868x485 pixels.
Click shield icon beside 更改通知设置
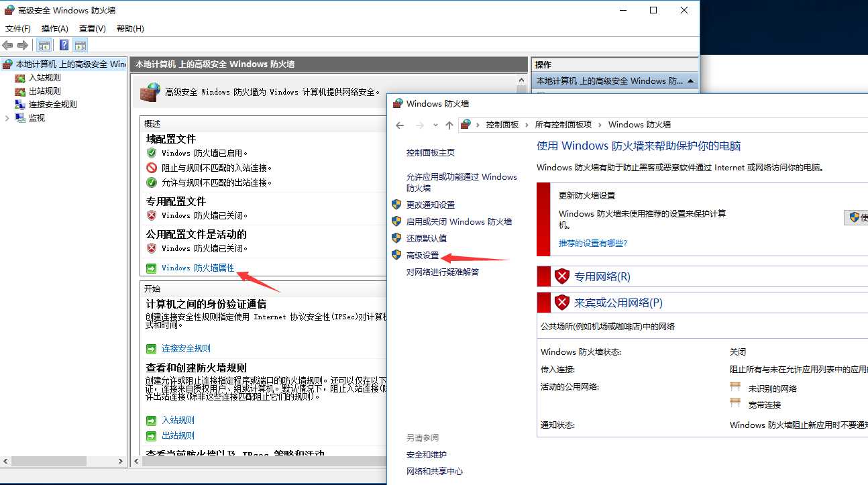coord(396,205)
